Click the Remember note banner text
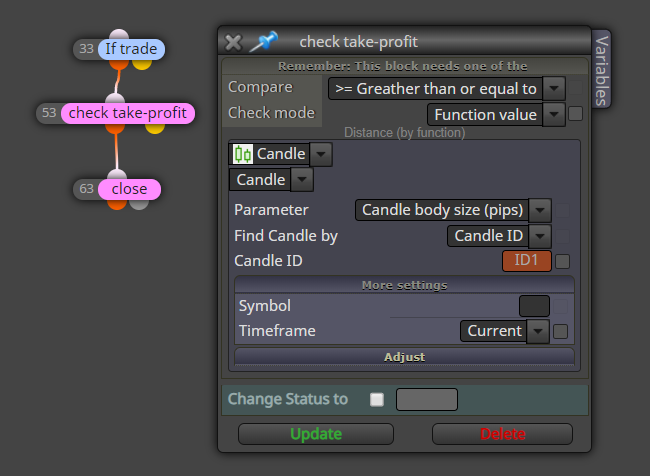 (403, 66)
